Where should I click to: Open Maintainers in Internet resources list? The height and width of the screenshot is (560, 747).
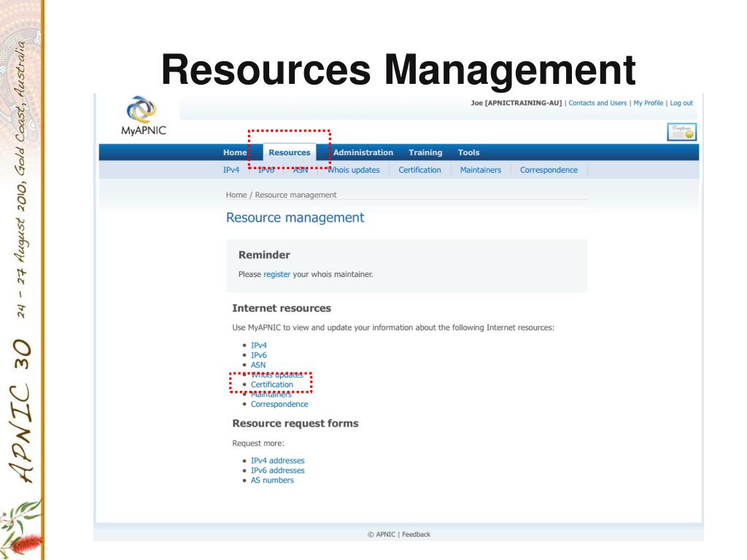click(x=271, y=394)
